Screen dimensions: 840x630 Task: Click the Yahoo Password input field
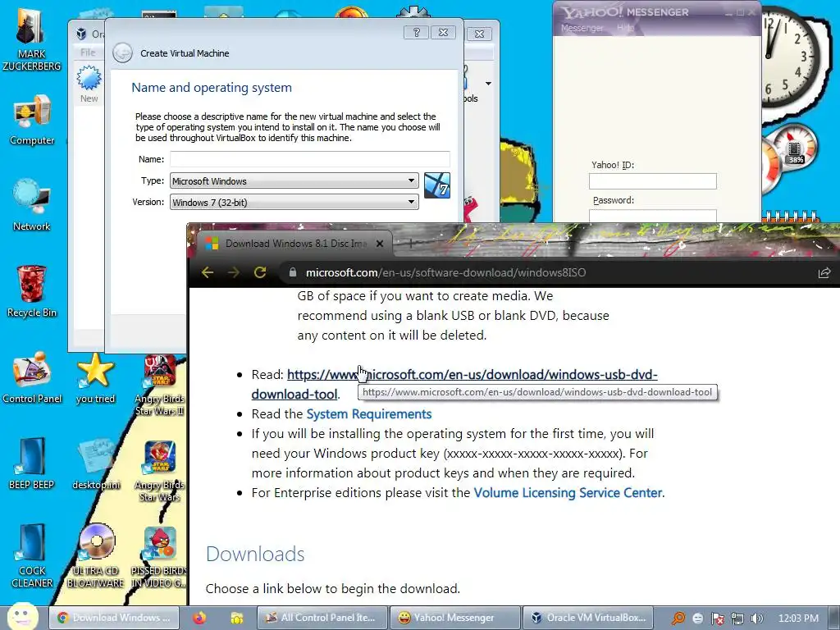pos(652,216)
